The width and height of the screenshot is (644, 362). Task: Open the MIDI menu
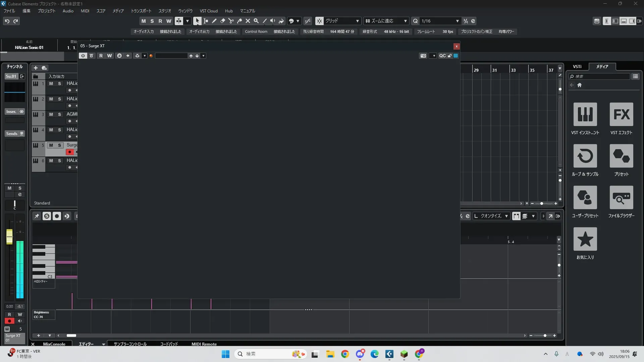pos(85,11)
